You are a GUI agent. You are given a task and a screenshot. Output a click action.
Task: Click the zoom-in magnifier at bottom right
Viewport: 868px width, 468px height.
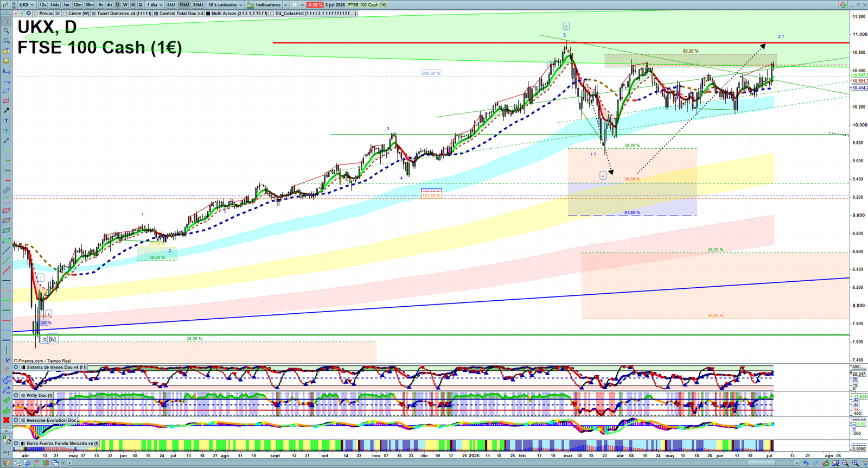[856, 463]
